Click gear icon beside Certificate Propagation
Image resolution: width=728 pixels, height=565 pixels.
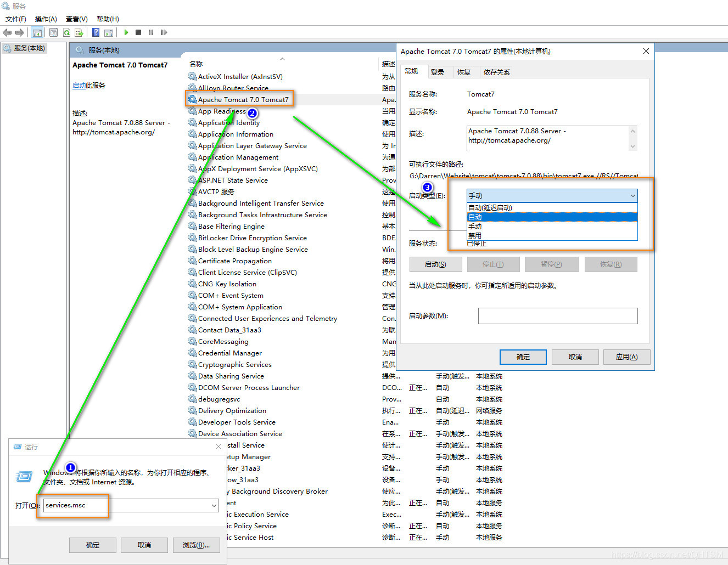tap(192, 261)
